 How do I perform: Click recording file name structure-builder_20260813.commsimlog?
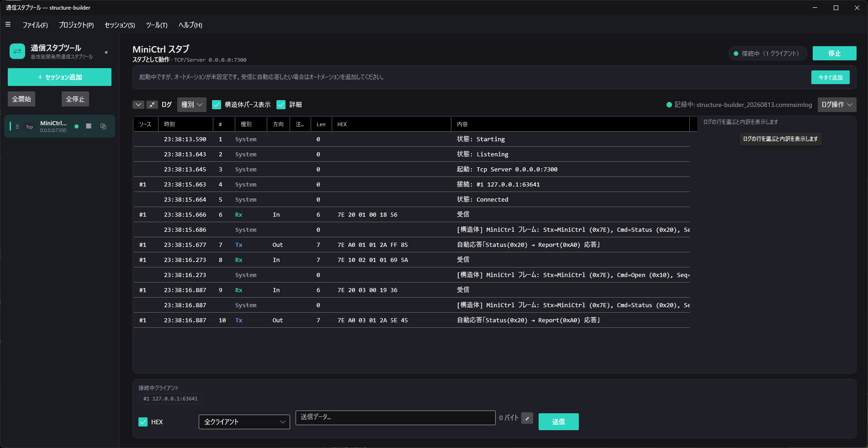(x=754, y=105)
